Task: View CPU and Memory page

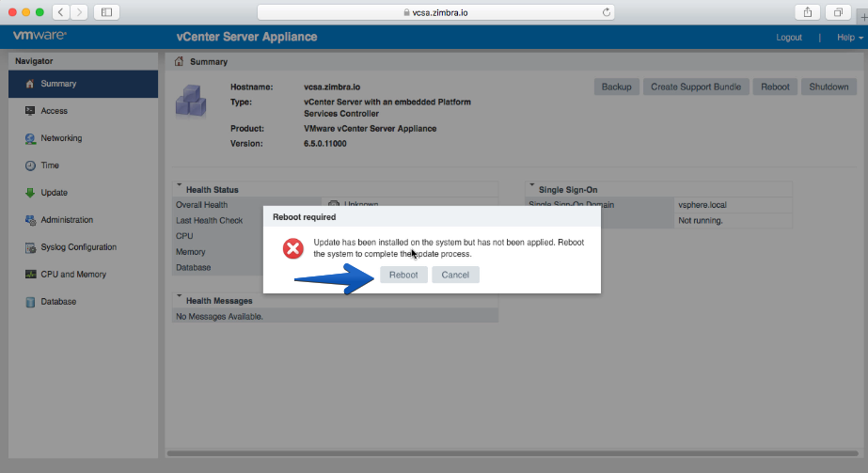Action: pyautogui.click(x=83, y=275)
